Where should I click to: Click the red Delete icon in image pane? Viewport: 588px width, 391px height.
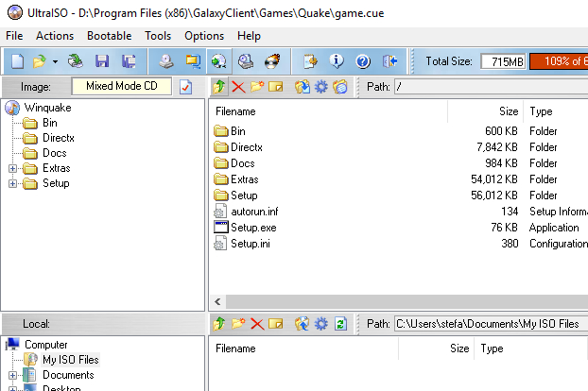click(x=238, y=87)
